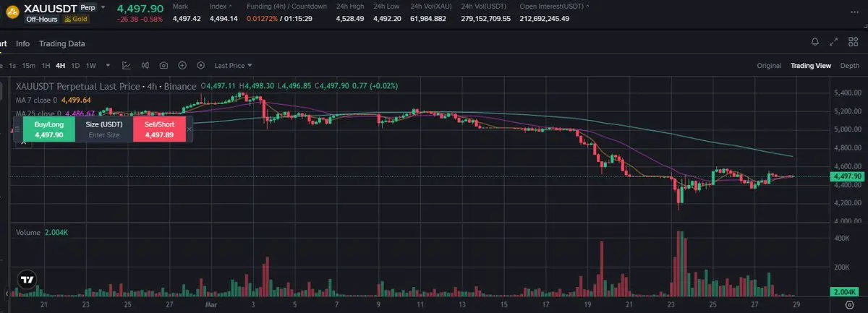
Task: Switch to the Depth chart view
Action: click(850, 65)
